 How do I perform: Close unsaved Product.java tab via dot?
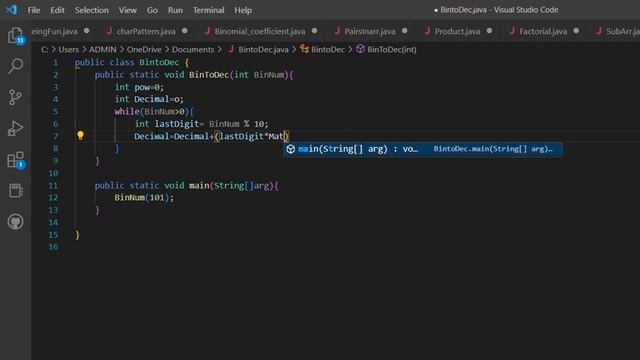pos(489,31)
